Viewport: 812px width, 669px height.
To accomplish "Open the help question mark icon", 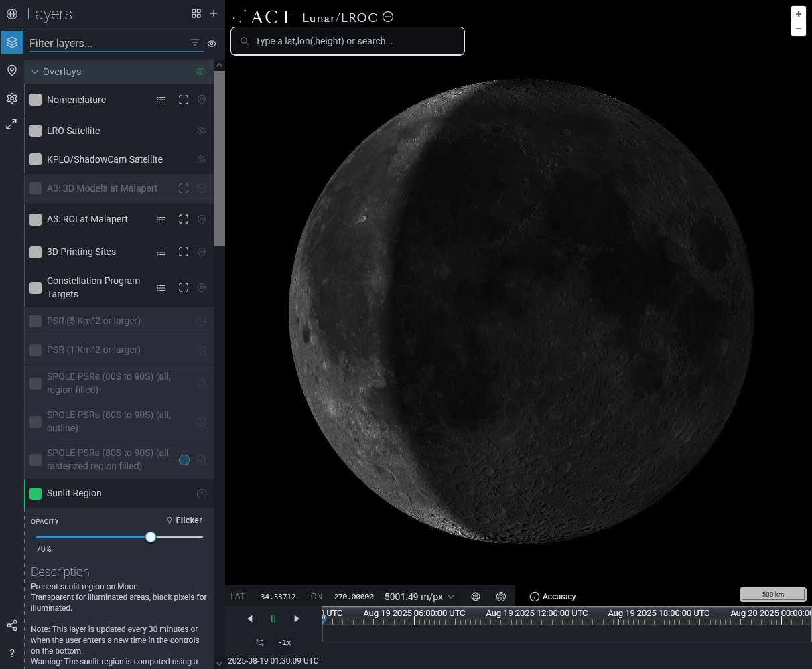I will pos(11,654).
